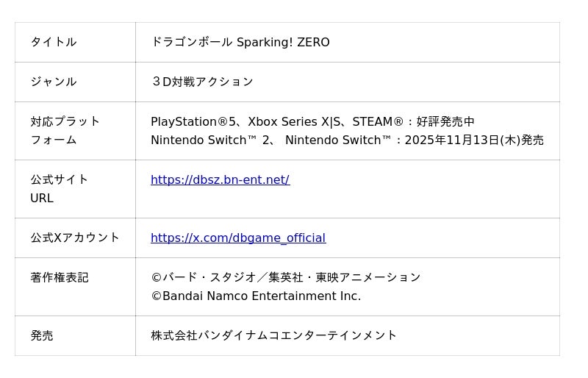Click the 公式Xアカウント row label
The height and width of the screenshot is (378, 588).
coord(75,238)
